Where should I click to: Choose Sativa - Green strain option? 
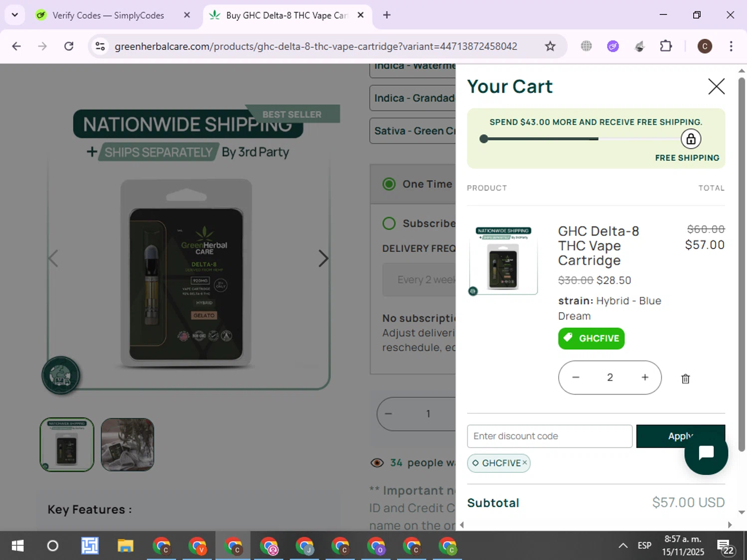(x=413, y=131)
